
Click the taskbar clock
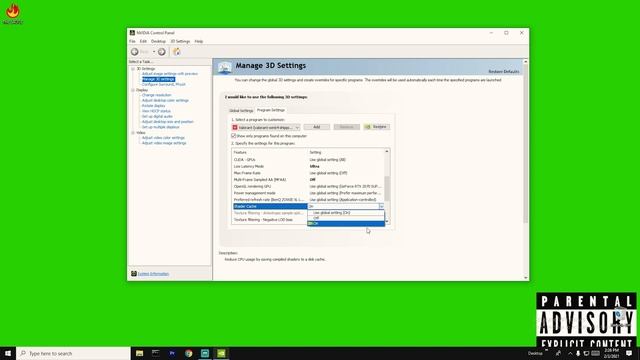click(x=611, y=353)
